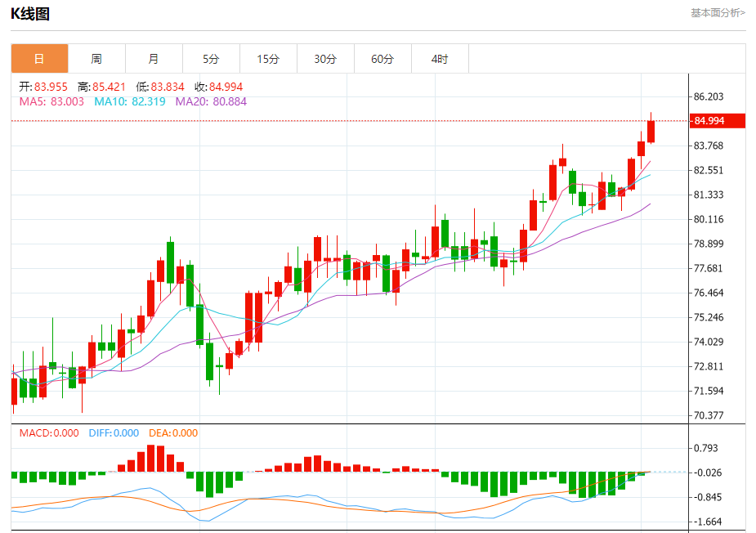Switch to the 周 weekly tab
The height and width of the screenshot is (533, 756).
click(96, 59)
